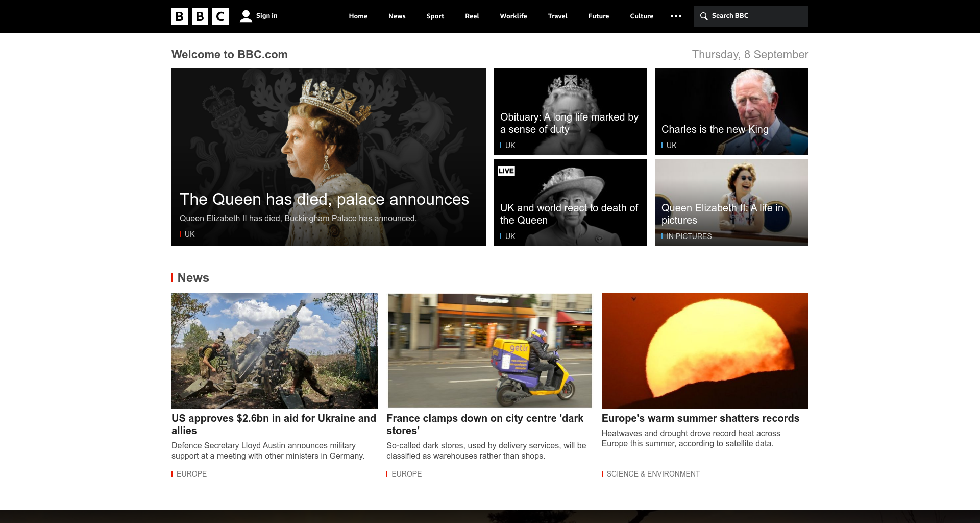Screen dimensions: 980x523
Task: Click in the Search BBC field
Action: (755, 16)
